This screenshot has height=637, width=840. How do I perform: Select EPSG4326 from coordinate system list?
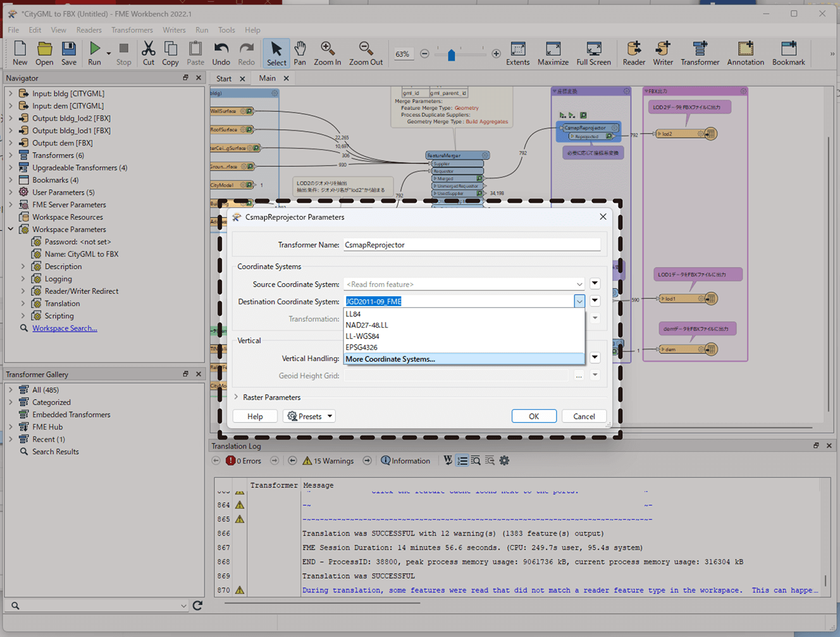click(464, 347)
